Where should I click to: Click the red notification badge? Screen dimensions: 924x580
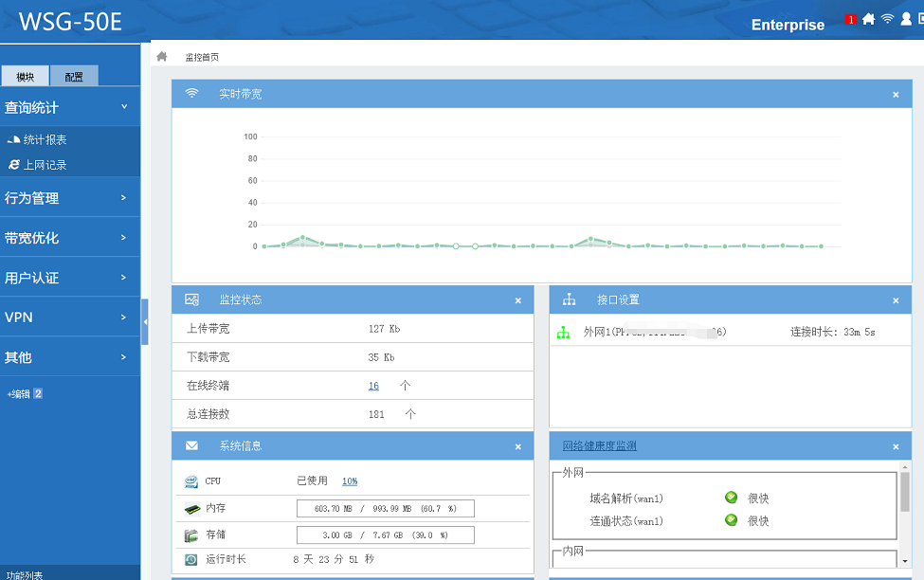(x=850, y=19)
